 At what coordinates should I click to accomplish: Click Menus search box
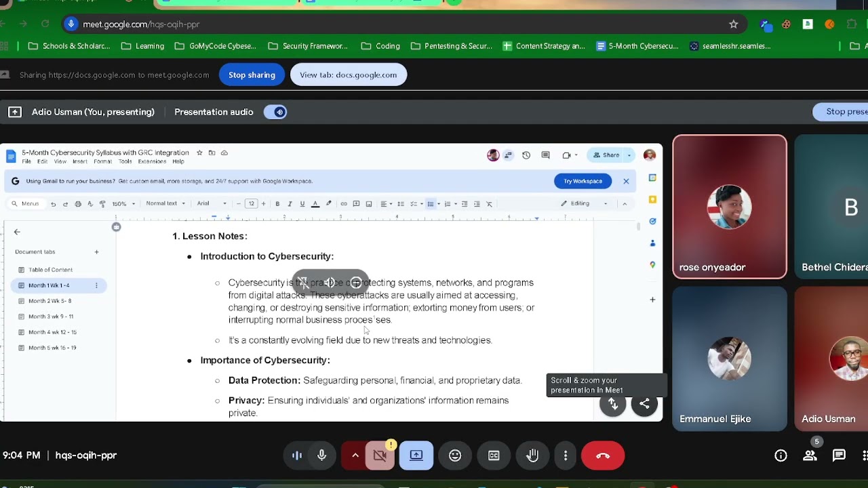[x=25, y=203]
